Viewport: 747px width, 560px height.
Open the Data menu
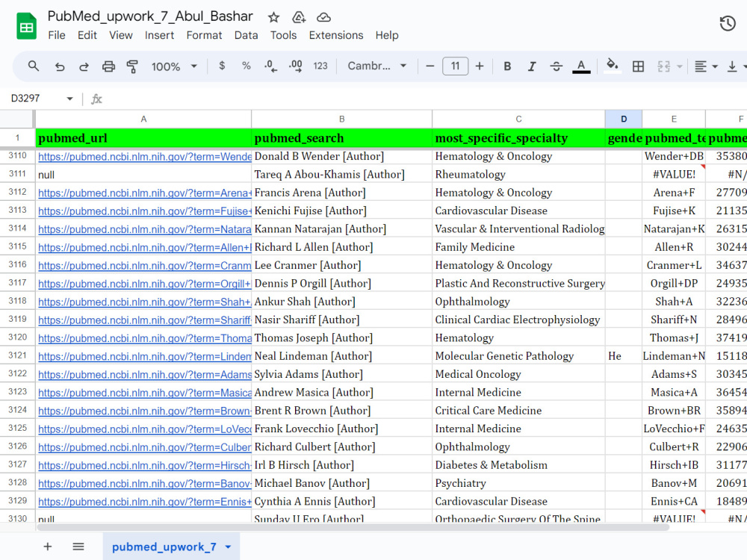click(x=247, y=35)
